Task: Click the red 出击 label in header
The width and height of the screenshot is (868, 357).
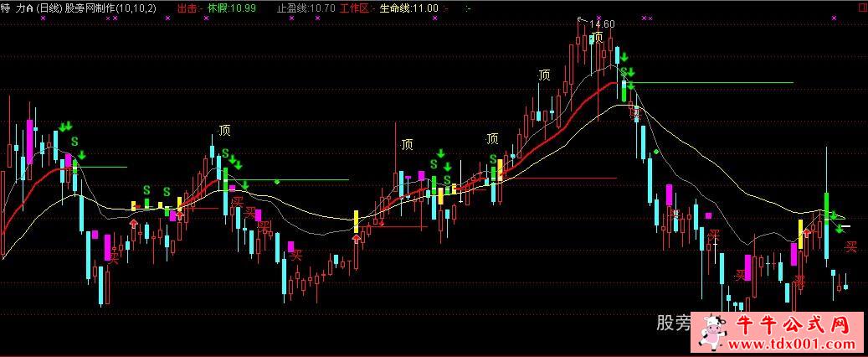Action: (189, 8)
